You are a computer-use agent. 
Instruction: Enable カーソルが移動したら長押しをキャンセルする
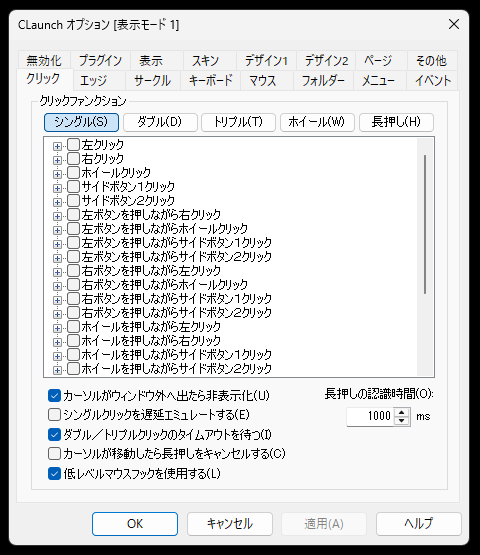(54, 453)
